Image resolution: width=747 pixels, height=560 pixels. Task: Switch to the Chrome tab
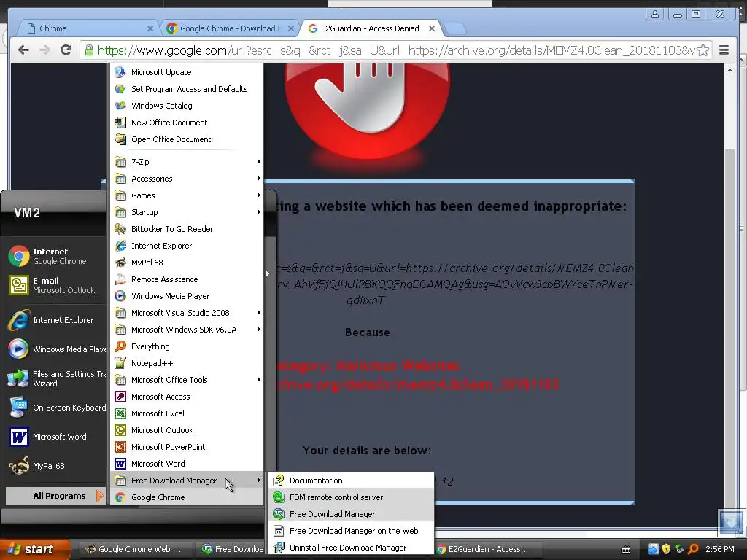pos(88,28)
